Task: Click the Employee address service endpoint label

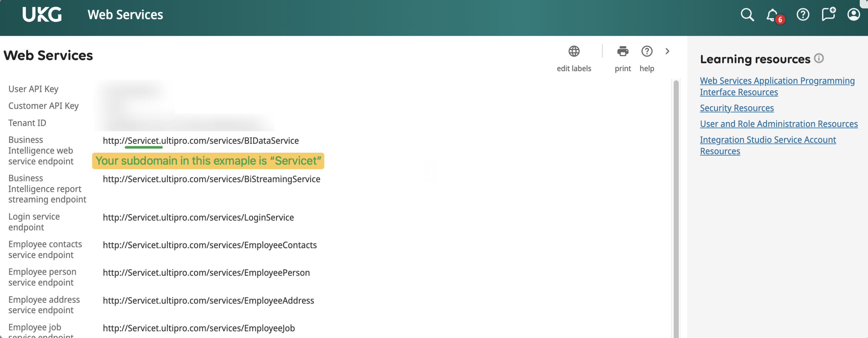Action: point(44,305)
